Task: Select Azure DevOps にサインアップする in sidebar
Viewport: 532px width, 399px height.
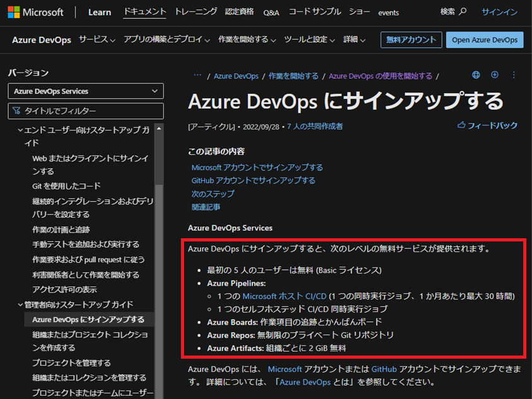Action: 90,320
